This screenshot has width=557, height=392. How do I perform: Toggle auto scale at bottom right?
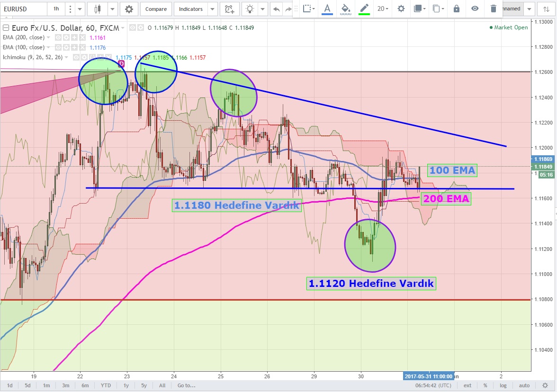tap(524, 385)
